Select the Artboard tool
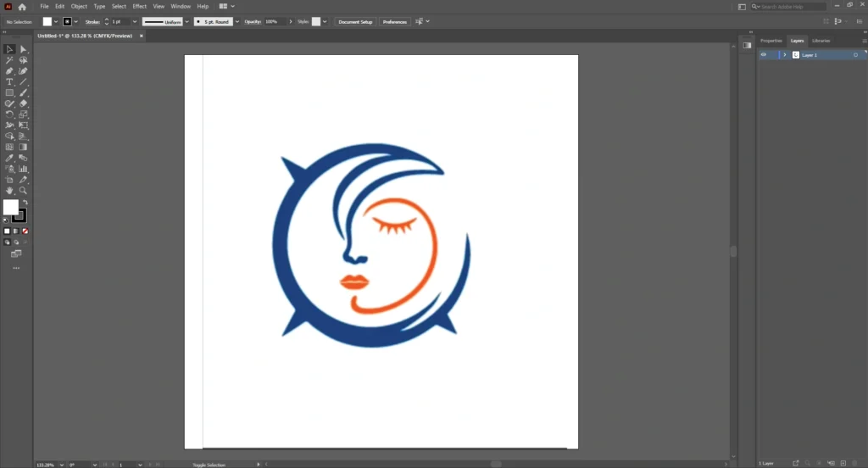Image resolution: width=868 pixels, height=468 pixels. pos(9,180)
